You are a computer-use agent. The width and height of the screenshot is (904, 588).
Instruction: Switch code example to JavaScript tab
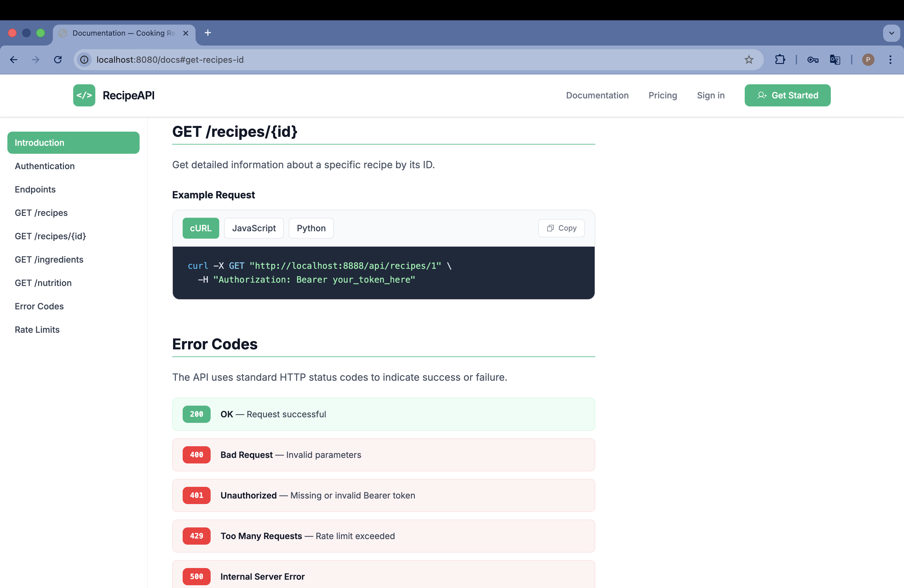[x=254, y=228]
